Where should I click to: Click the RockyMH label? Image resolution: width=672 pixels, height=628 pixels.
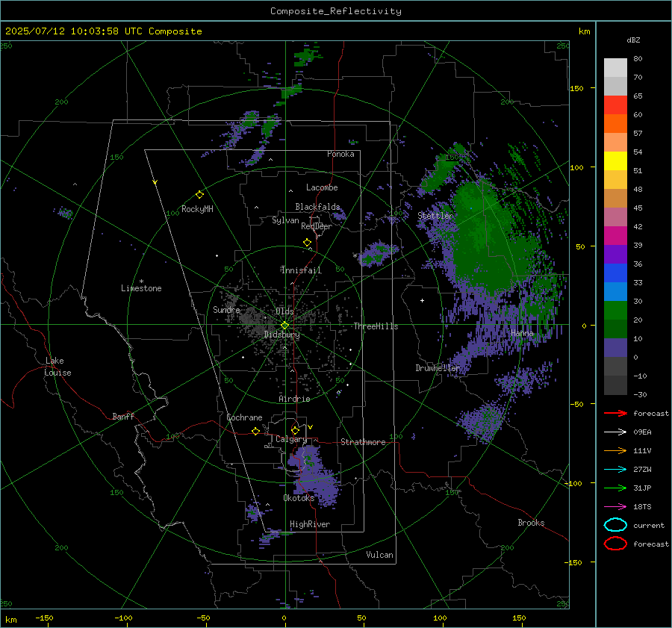[x=197, y=209]
